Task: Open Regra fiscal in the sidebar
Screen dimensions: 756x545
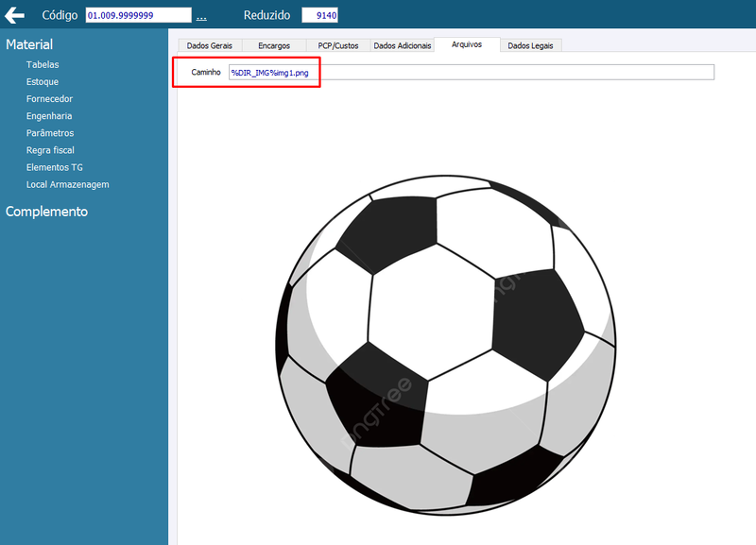Action: click(50, 150)
